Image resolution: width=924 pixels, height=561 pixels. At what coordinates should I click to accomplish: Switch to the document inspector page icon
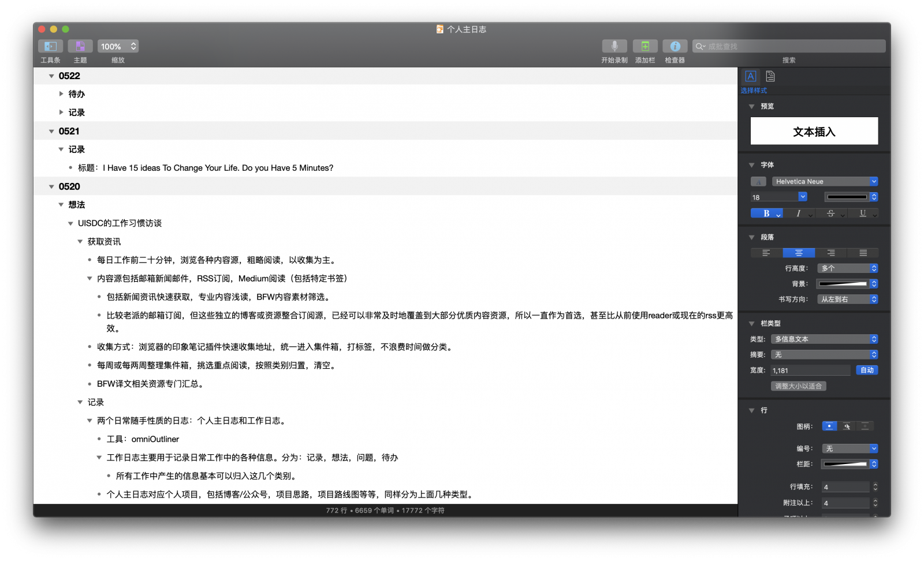pyautogui.click(x=770, y=76)
